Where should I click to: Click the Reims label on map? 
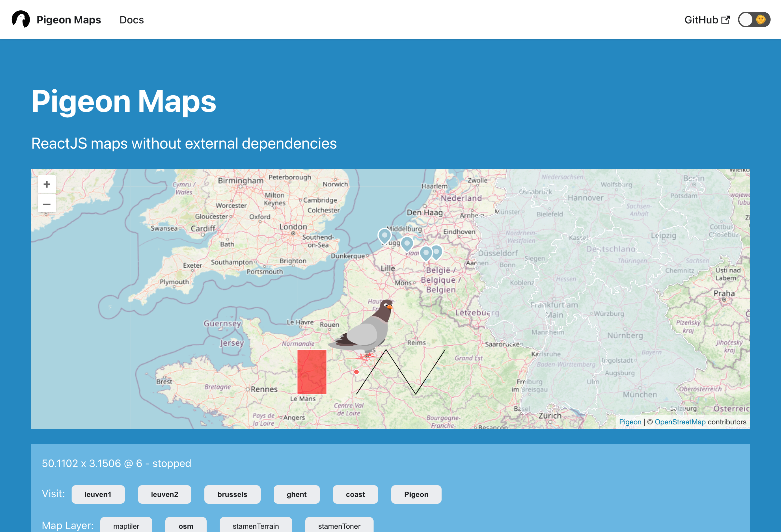417,342
